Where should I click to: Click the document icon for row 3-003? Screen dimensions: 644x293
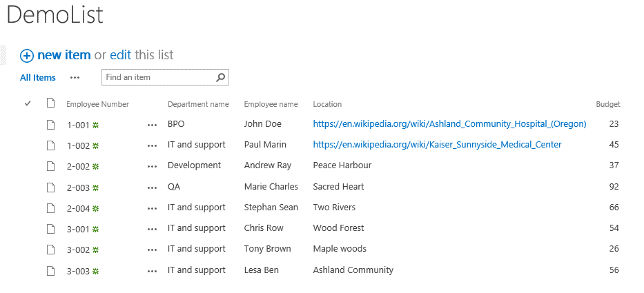coord(50,271)
